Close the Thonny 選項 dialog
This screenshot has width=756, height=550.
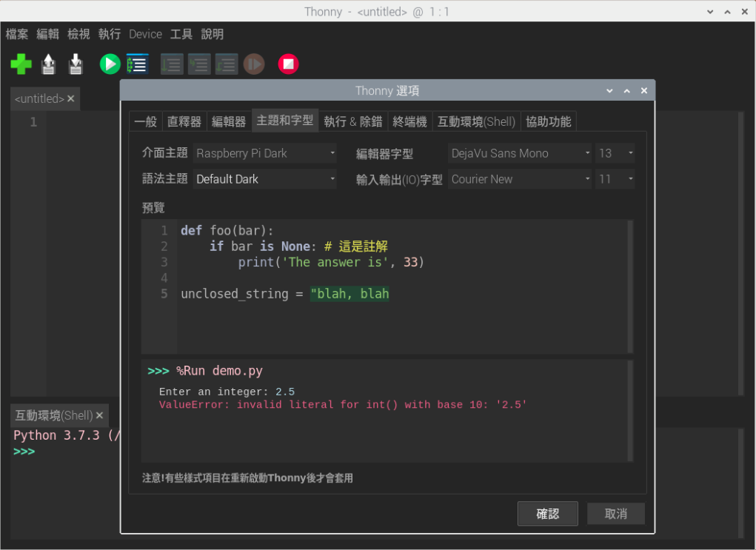pyautogui.click(x=644, y=90)
